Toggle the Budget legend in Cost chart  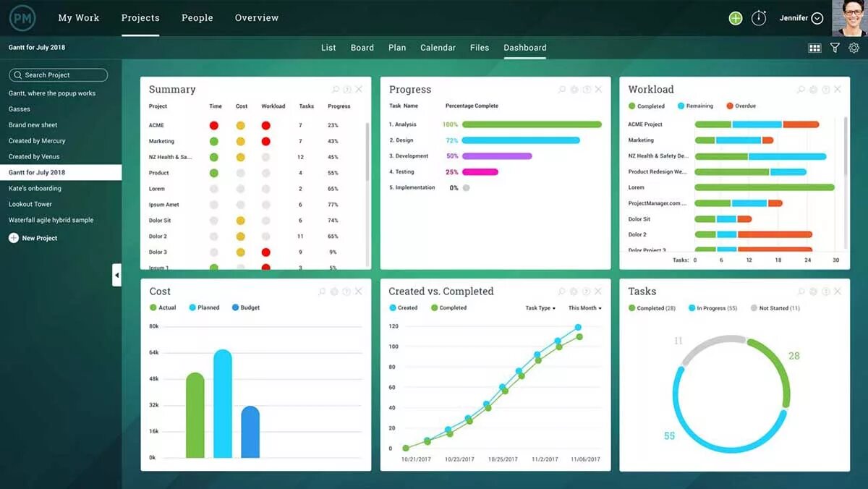click(246, 308)
